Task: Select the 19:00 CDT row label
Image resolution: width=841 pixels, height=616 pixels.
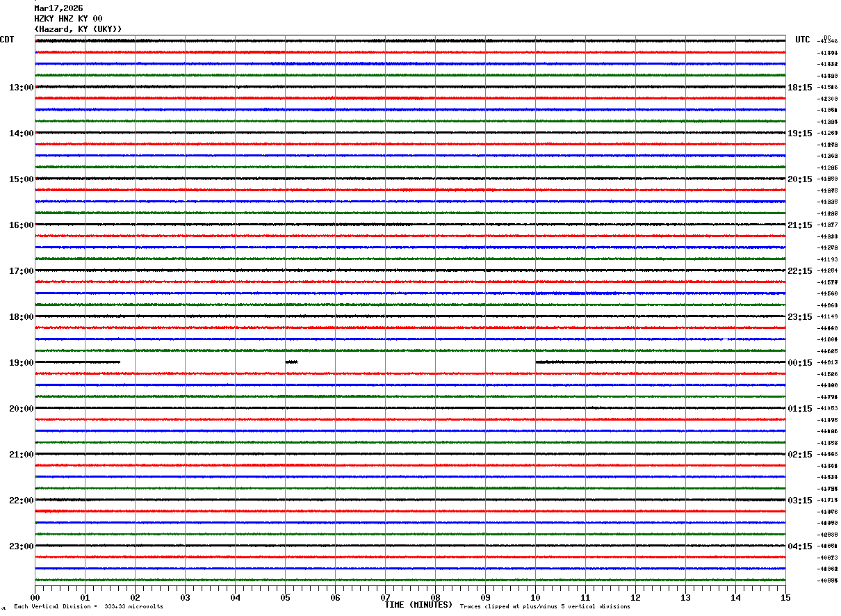Action: click(x=22, y=363)
